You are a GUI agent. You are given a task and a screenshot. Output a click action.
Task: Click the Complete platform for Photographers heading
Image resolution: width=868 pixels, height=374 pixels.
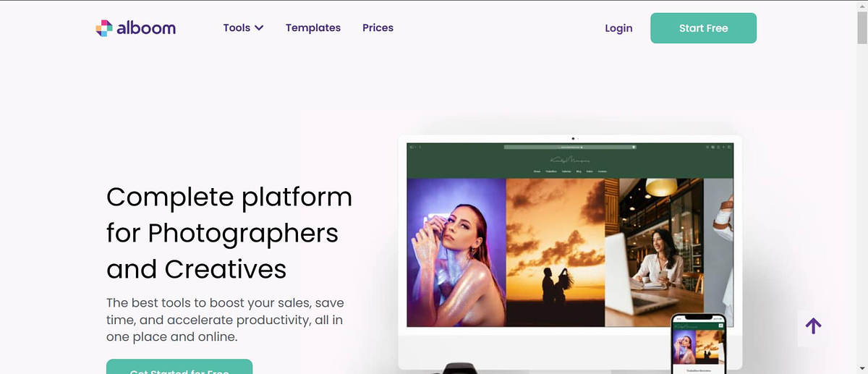[229, 233]
